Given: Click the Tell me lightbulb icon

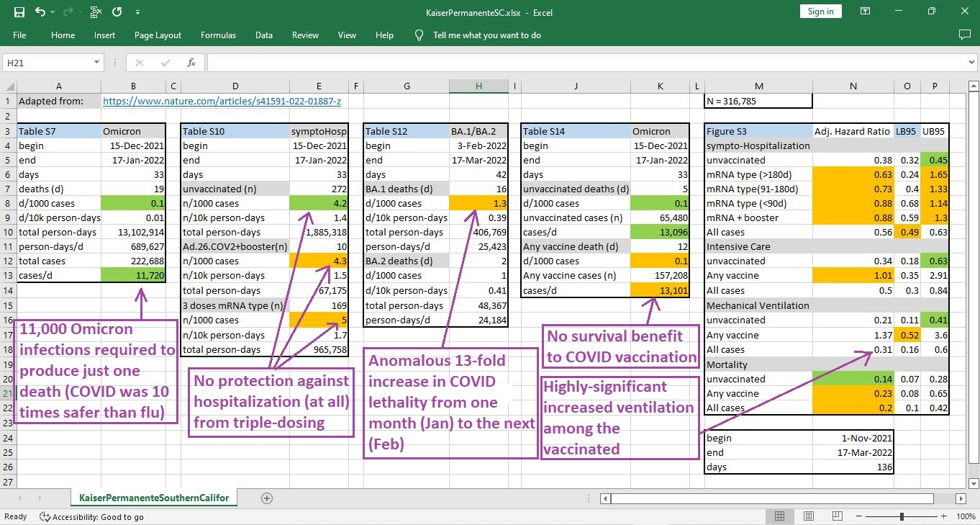Looking at the screenshot, I should coord(419,35).
